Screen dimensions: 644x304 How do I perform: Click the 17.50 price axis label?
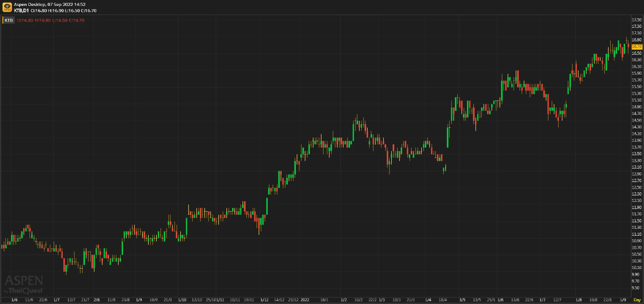636,20
